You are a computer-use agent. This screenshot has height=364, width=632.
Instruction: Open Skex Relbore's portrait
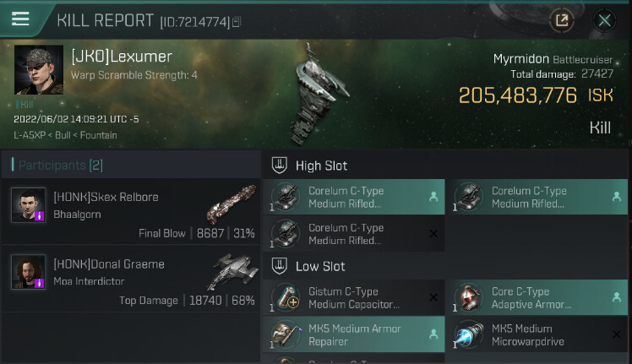point(28,204)
